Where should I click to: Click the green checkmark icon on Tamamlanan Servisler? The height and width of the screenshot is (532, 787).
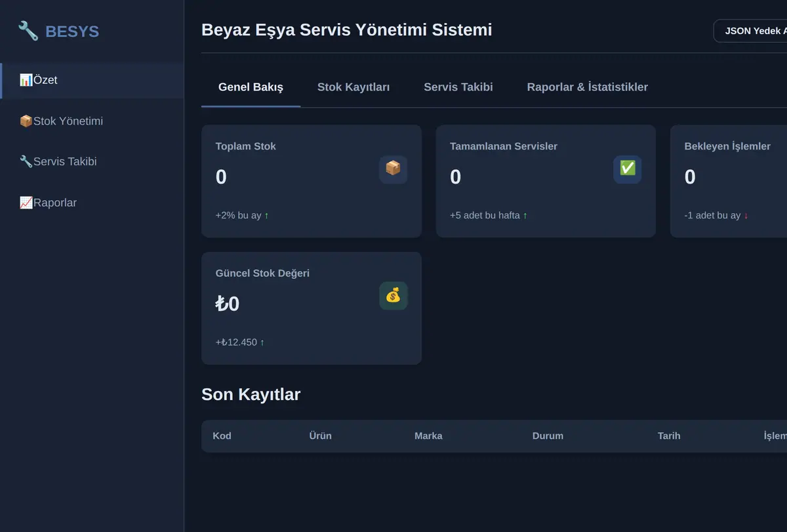[628, 169]
